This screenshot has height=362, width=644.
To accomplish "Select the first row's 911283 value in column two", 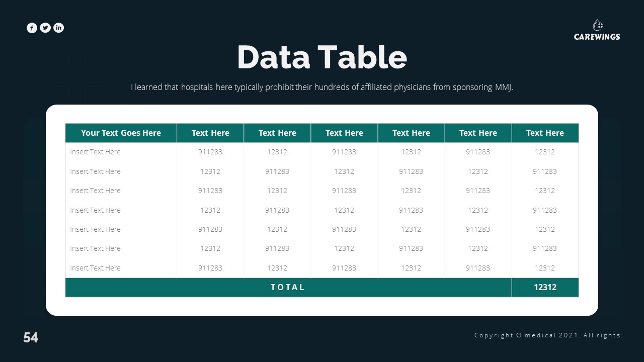I will (x=210, y=152).
